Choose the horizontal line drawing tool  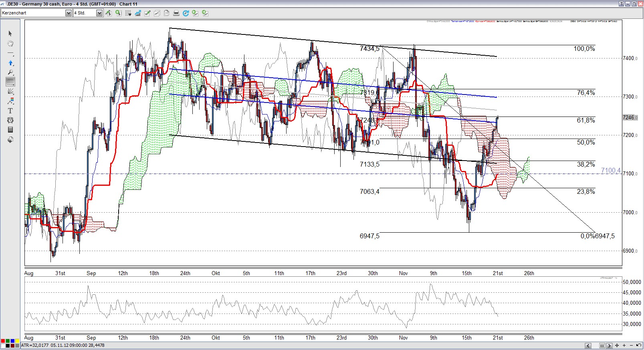click(10, 53)
